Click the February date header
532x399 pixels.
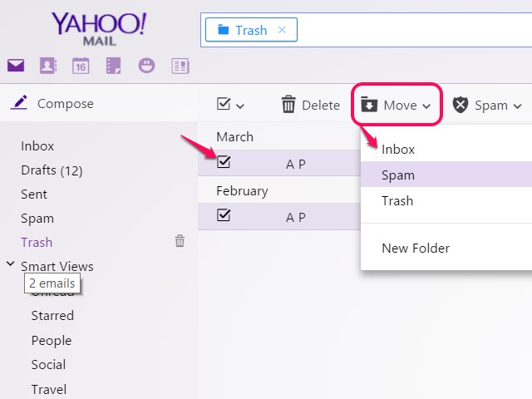242,191
